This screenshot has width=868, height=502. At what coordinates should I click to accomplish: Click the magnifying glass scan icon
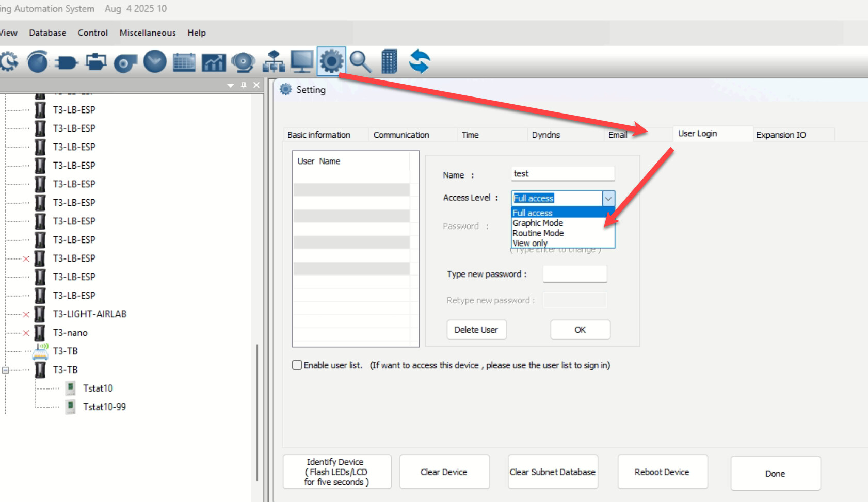click(360, 62)
